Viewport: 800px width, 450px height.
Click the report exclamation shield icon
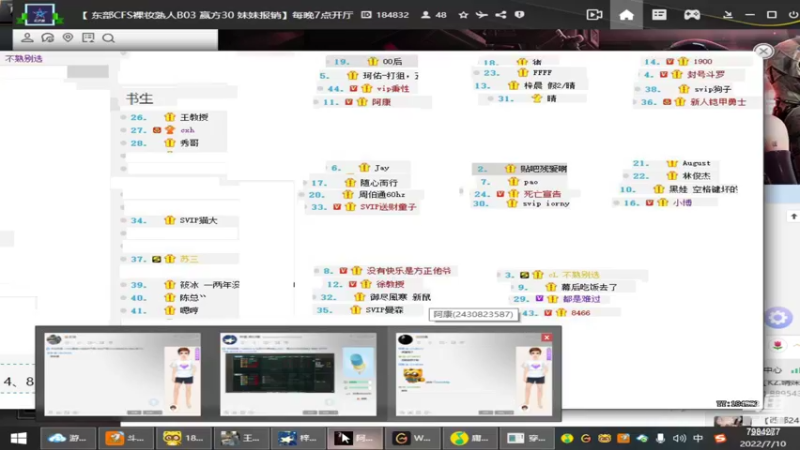tap(519, 15)
